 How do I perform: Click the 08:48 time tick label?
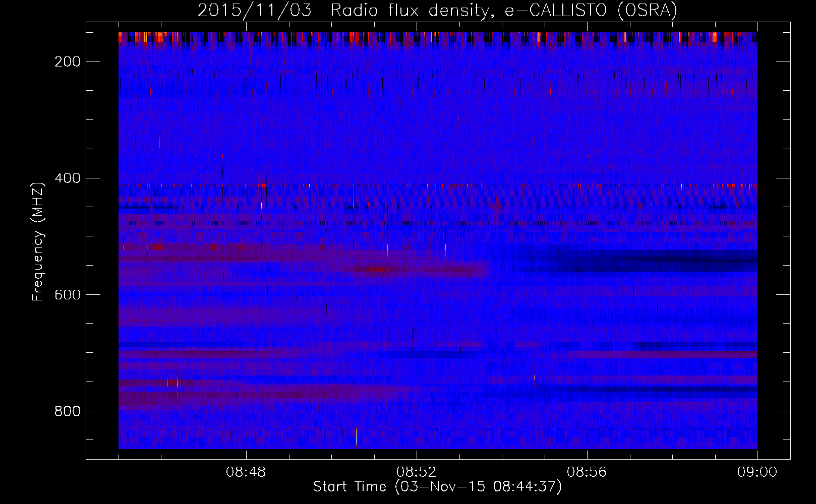coord(246,472)
